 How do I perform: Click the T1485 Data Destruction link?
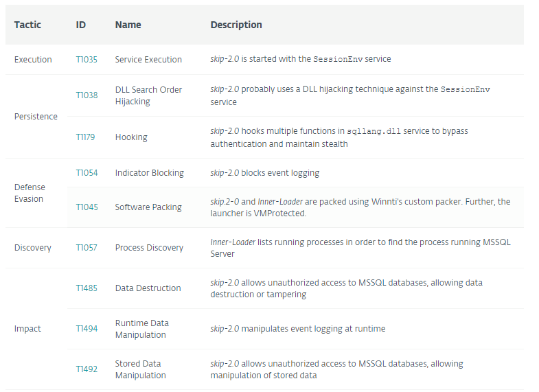coord(87,288)
